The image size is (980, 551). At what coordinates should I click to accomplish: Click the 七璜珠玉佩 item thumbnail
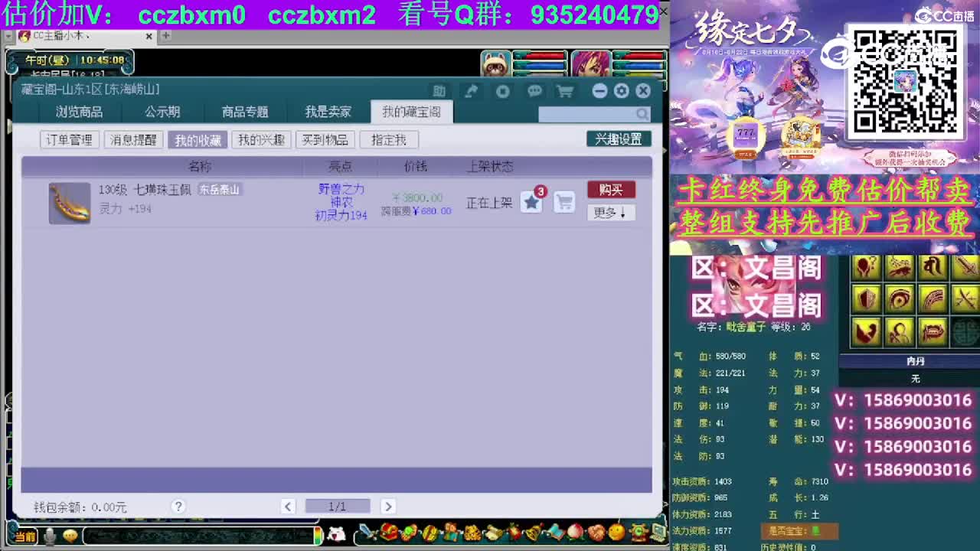pos(70,204)
